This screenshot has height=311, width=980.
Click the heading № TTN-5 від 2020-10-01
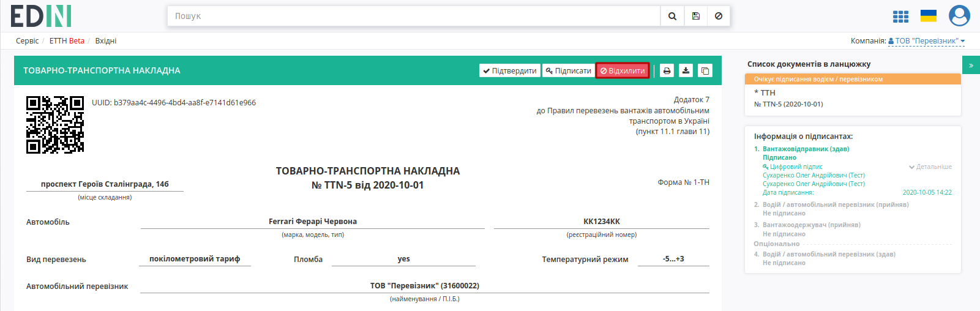tap(367, 185)
